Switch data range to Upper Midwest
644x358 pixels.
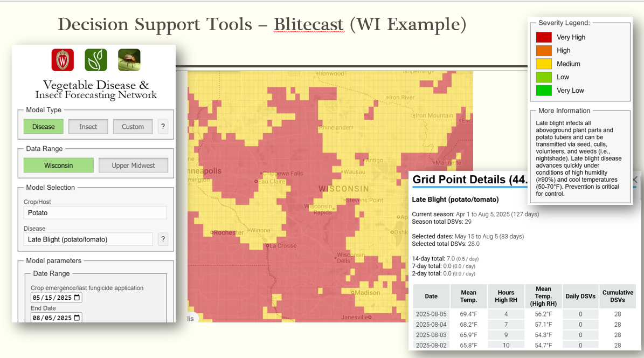133,166
